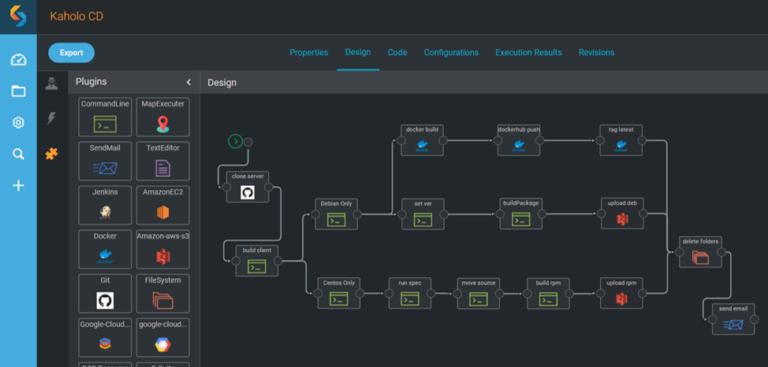Pick the AmazonEC2 plugin

point(163,205)
